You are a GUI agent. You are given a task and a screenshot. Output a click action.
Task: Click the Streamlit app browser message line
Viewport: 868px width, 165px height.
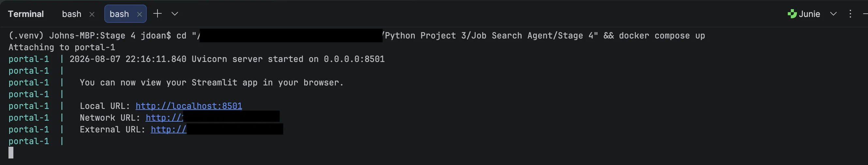tap(212, 83)
